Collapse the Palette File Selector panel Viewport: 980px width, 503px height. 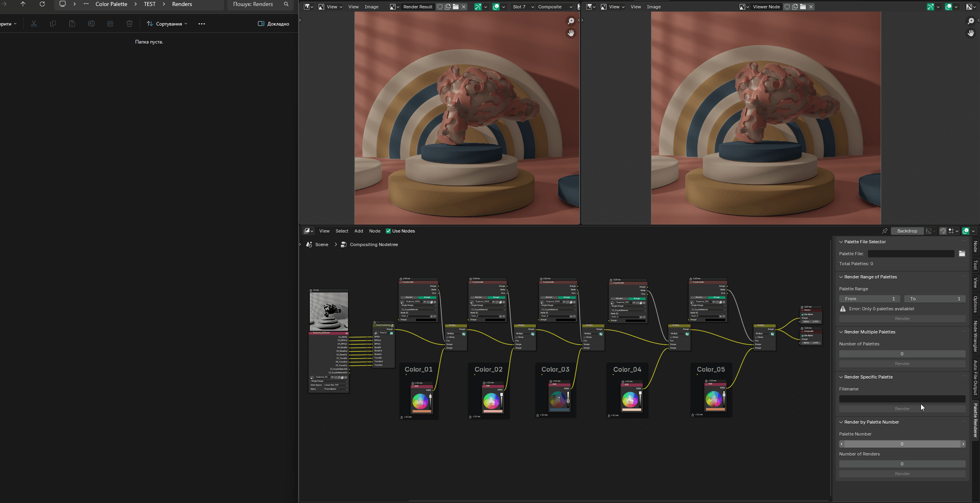(x=841, y=242)
